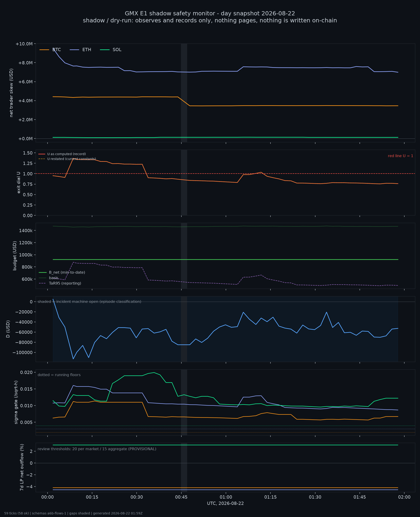Click the '1000k' budget tick label
420x517 pixels.
(26, 255)
